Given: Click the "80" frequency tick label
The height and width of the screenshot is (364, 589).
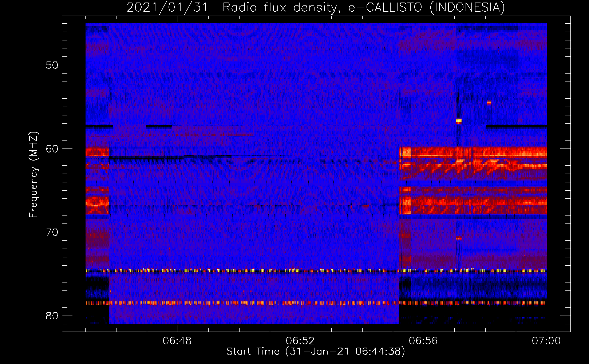Looking at the screenshot, I should tap(52, 316).
